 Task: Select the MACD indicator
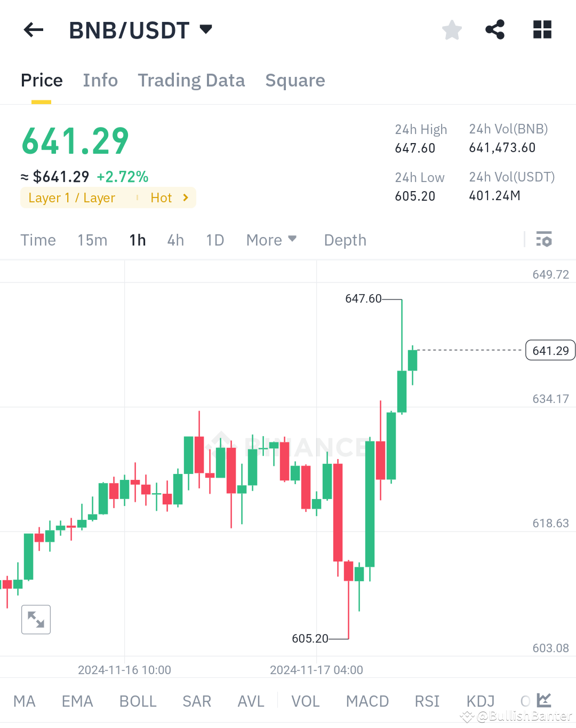tap(367, 701)
